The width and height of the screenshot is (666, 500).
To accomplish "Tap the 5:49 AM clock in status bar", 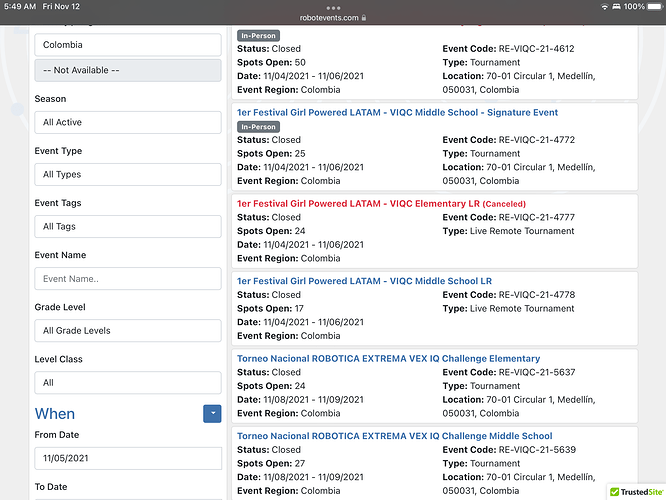I will [x=20, y=6].
